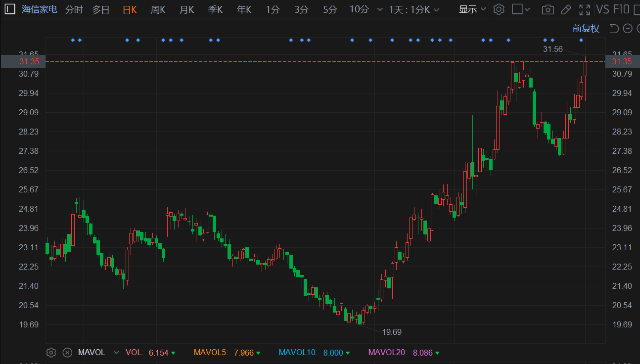This screenshot has width=640, height=364.
Task: Expand the 1天:1分K period dropdown
Action: [414, 9]
